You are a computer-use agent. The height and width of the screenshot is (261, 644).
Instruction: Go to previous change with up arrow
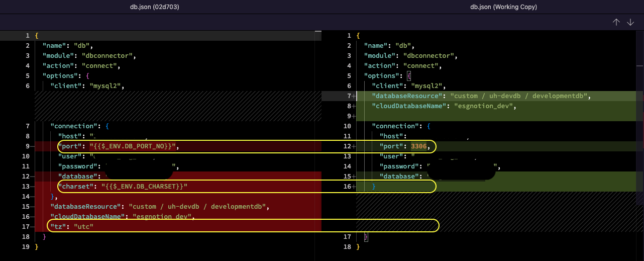click(x=616, y=23)
